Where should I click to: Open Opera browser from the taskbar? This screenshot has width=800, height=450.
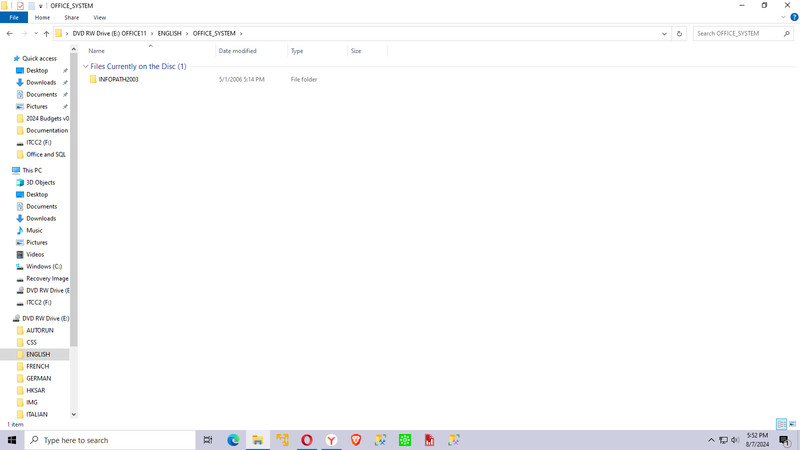coord(307,440)
